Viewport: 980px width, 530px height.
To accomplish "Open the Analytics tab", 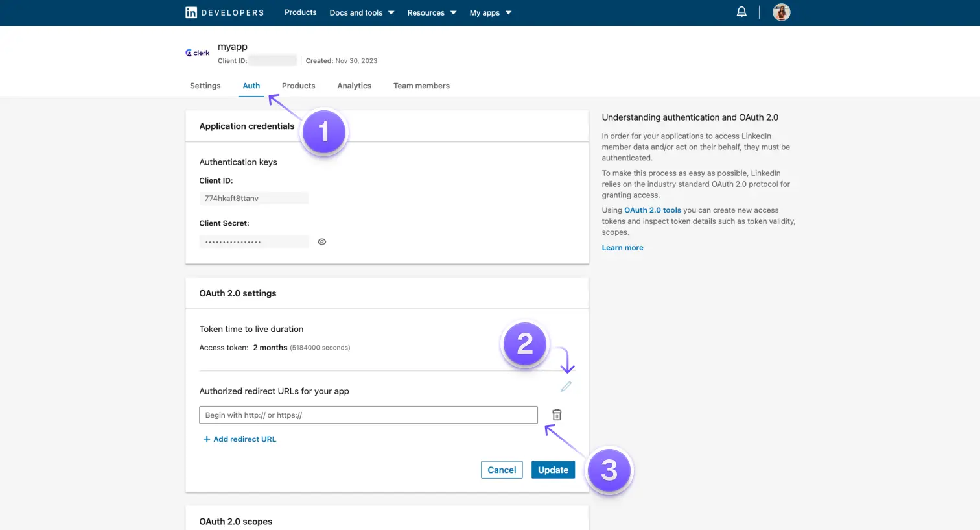I will (x=354, y=85).
